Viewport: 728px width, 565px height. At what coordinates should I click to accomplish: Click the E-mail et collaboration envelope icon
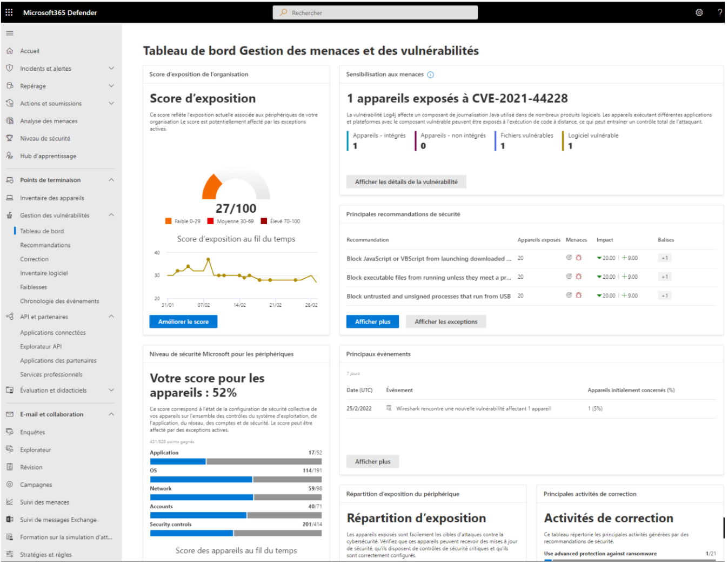[x=9, y=414]
